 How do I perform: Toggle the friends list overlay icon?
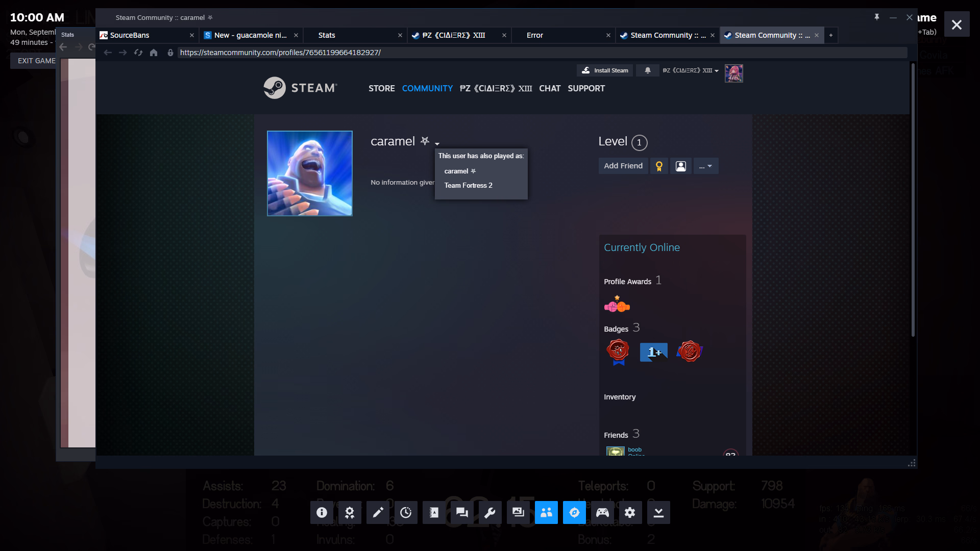[x=546, y=512]
